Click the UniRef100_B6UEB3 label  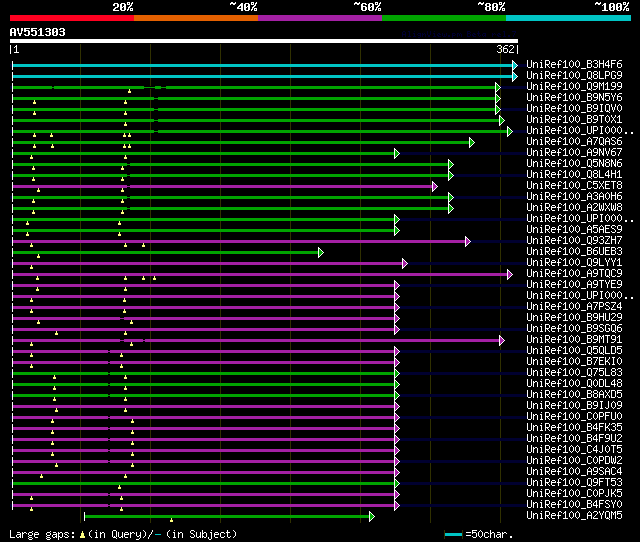[x=574, y=252]
